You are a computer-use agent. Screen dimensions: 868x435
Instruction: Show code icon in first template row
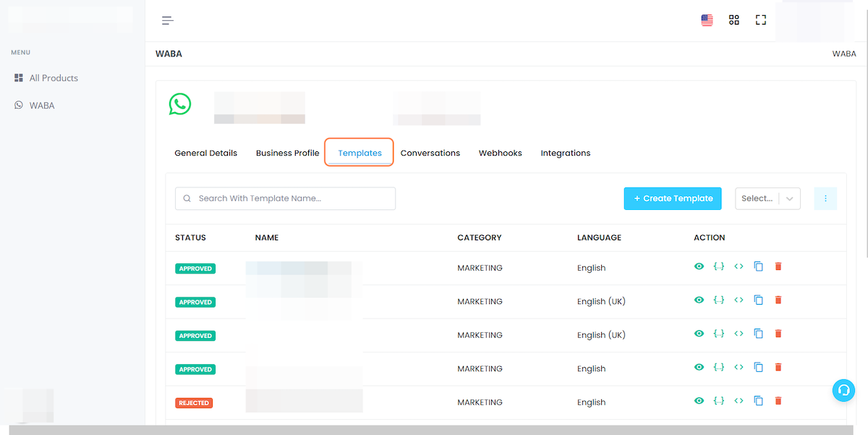739,266
